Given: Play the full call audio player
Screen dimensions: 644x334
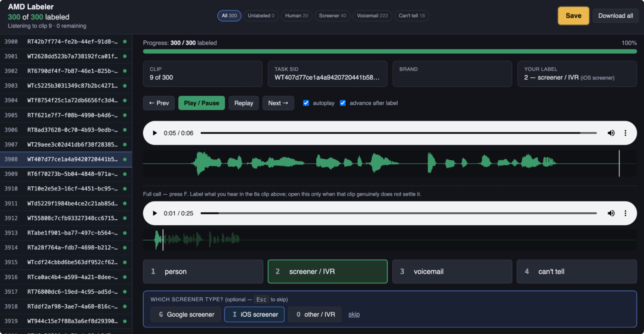Looking at the screenshot, I should pos(155,213).
